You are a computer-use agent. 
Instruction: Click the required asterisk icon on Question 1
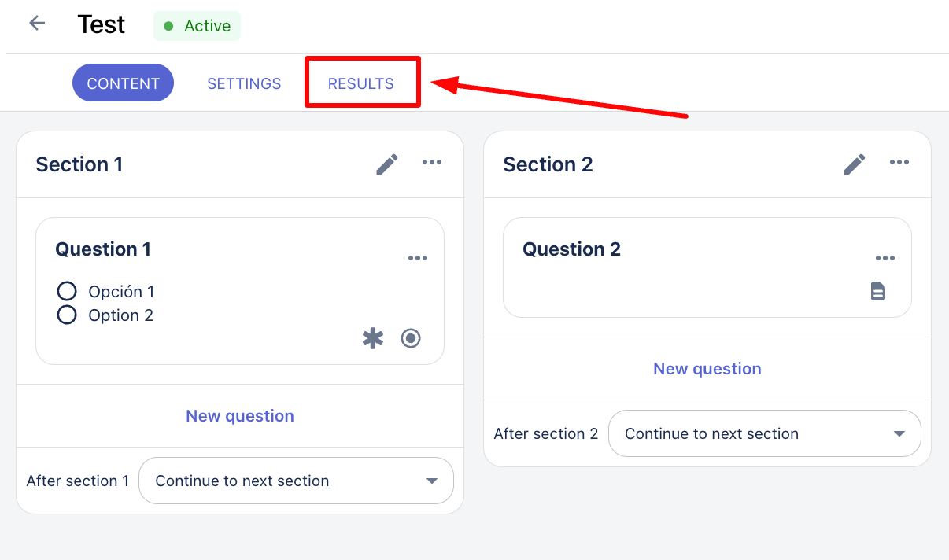click(x=373, y=339)
